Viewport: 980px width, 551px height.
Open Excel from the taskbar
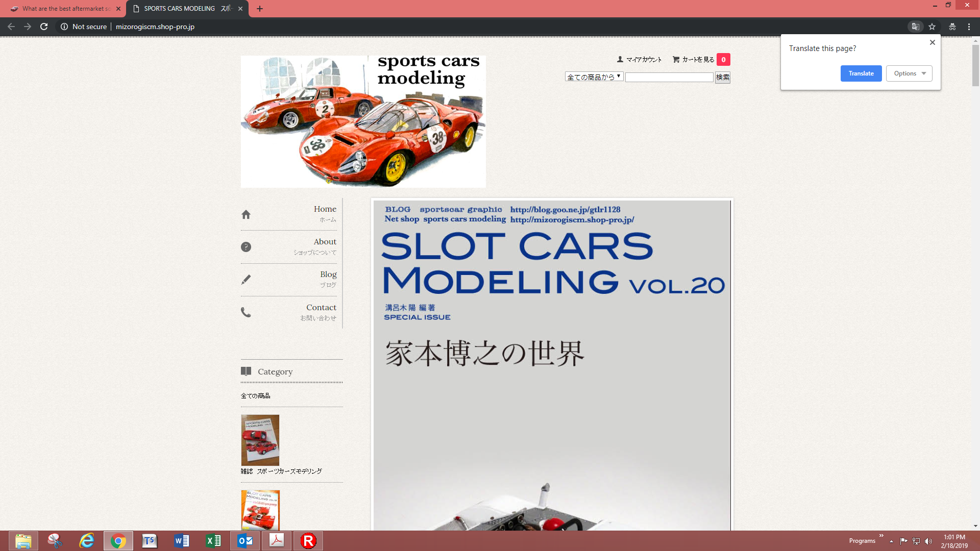[x=213, y=541]
